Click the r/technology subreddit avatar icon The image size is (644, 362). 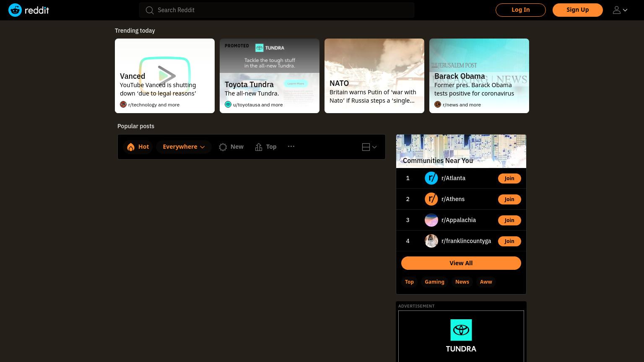point(123,104)
